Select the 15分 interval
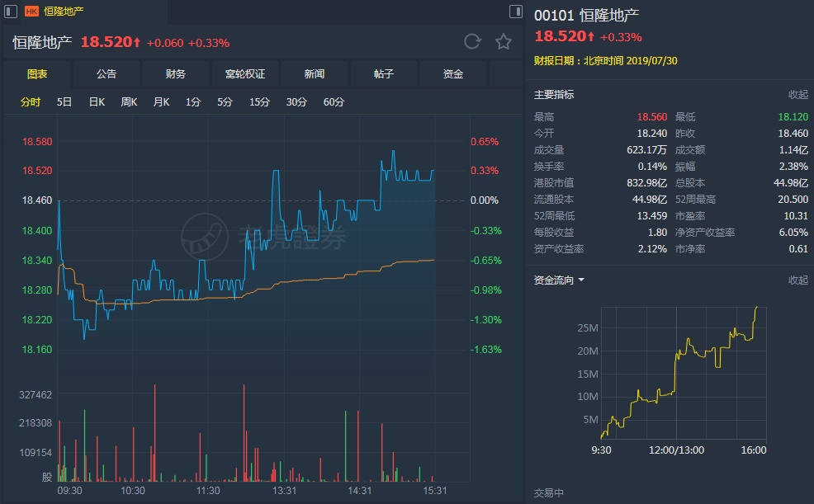Viewport: 814px width, 504px height. 259,102
